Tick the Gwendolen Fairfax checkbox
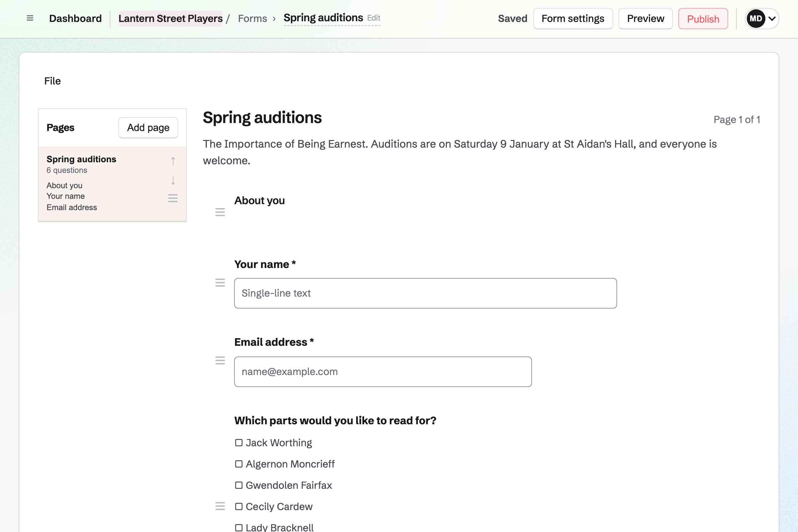 click(x=239, y=485)
